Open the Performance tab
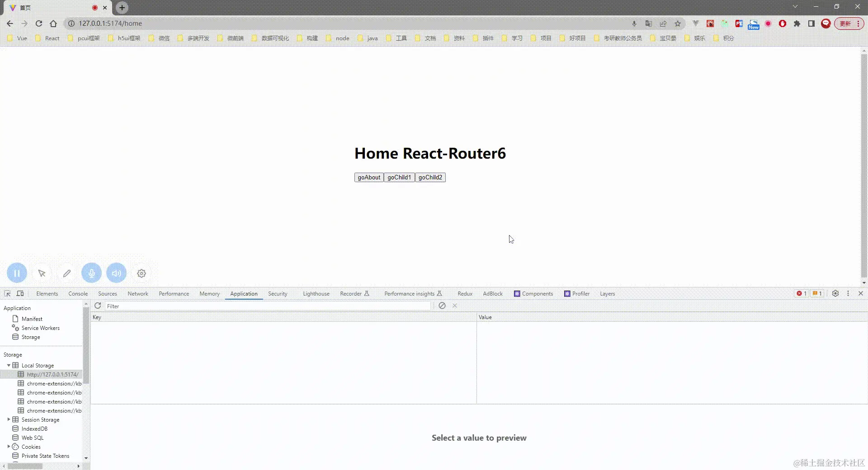868x470 pixels. 174,293
